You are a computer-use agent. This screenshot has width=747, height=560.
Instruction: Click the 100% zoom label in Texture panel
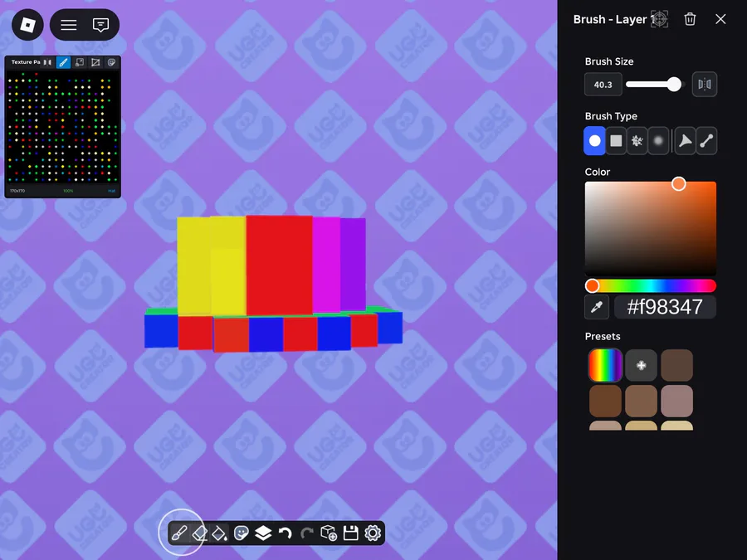(x=68, y=191)
